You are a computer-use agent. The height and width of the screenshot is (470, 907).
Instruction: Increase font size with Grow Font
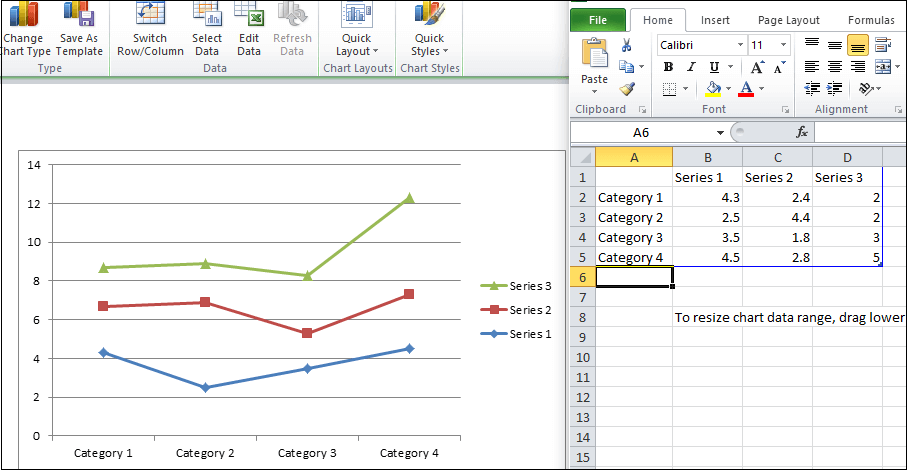coord(757,67)
